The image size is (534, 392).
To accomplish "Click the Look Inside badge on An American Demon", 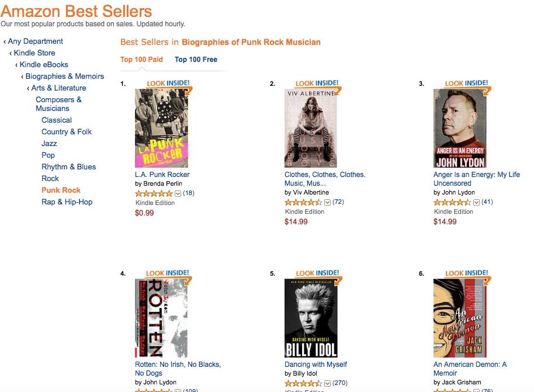I will [x=466, y=273].
